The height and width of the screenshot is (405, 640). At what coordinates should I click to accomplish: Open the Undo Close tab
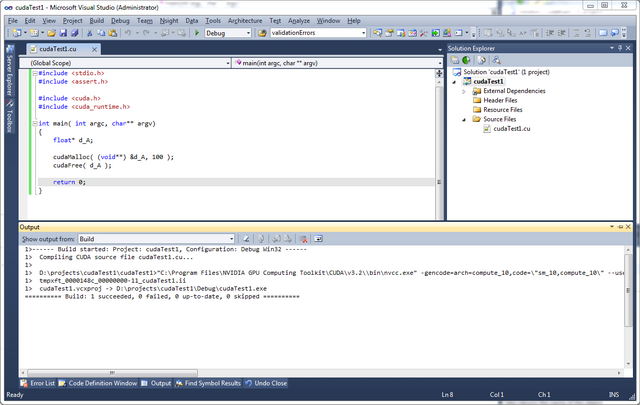tap(266, 383)
